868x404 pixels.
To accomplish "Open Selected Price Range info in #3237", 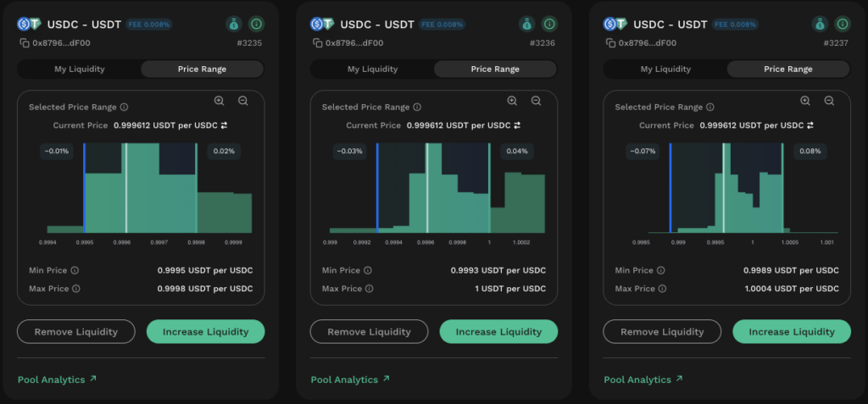I will 710,108.
